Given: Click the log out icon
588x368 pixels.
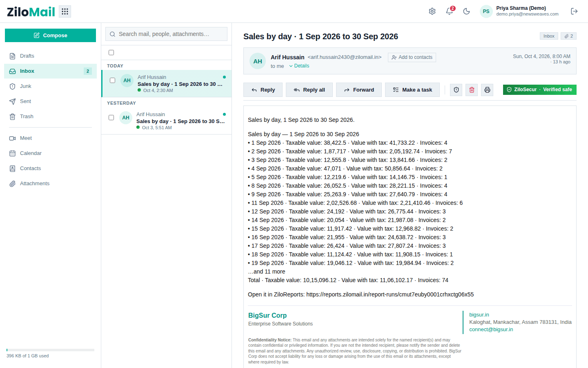Looking at the screenshot, I should click(574, 11).
